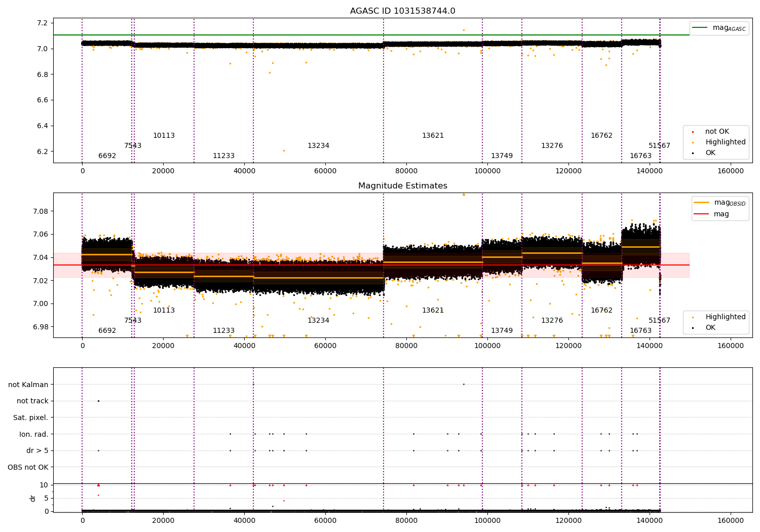Click 'Highlighted' entry in top plot legend

725,142
